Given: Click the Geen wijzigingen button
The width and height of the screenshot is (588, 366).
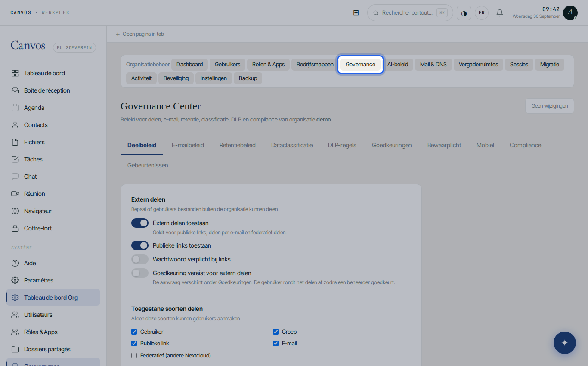Looking at the screenshot, I should (550, 106).
